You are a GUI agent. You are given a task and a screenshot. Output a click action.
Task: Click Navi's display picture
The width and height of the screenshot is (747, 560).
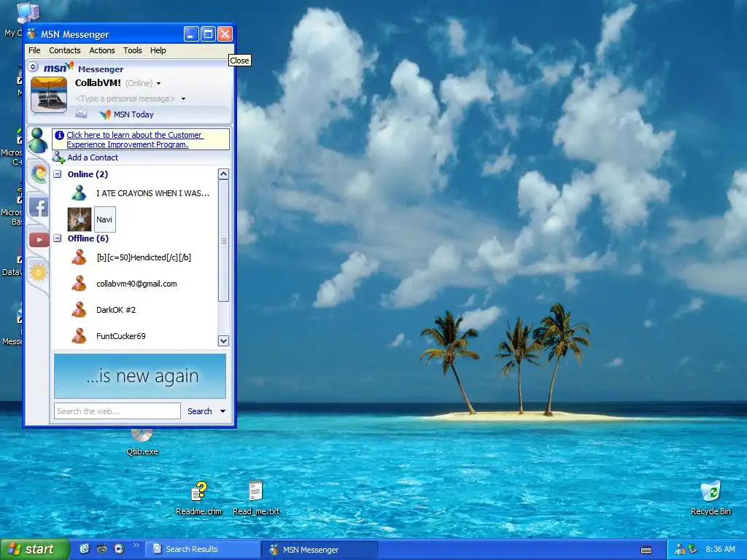coord(79,219)
